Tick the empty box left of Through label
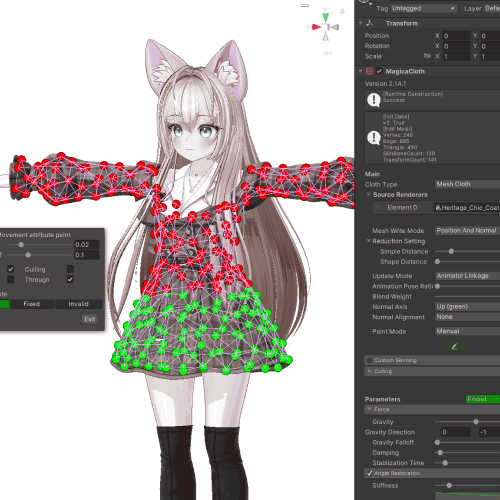Viewport: 500px width, 500px height. coord(11,279)
